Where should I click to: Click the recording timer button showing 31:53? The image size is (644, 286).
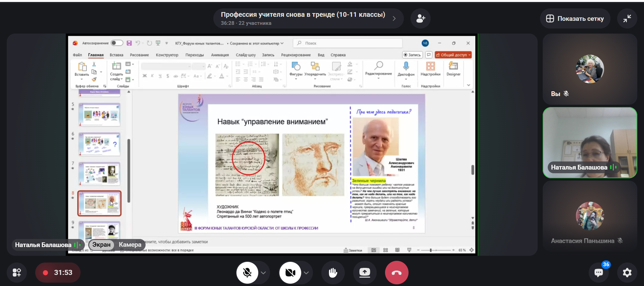click(58, 273)
